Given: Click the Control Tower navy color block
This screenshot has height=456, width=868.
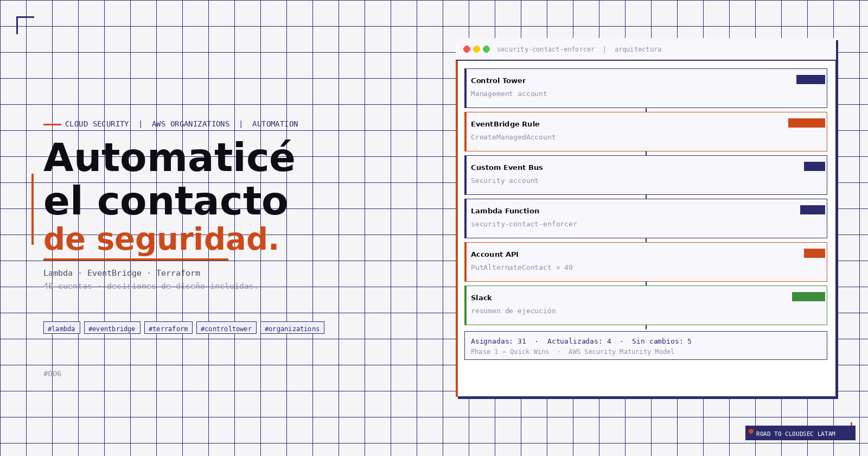Looking at the screenshot, I should 810,80.
